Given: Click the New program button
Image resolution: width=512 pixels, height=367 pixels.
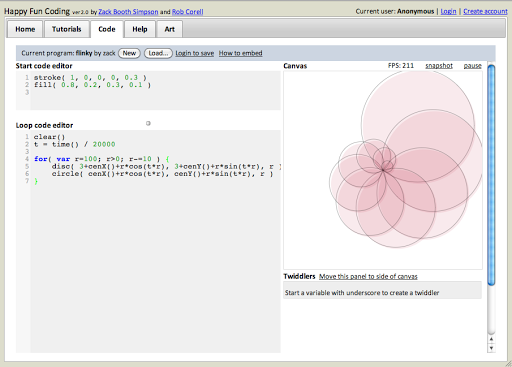Looking at the screenshot, I should 129,53.
